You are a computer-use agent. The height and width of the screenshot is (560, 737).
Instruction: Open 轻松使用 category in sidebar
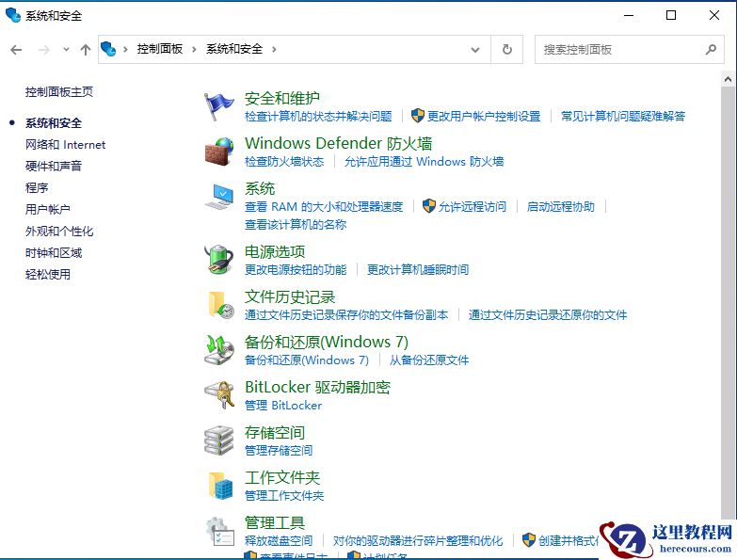(x=48, y=275)
